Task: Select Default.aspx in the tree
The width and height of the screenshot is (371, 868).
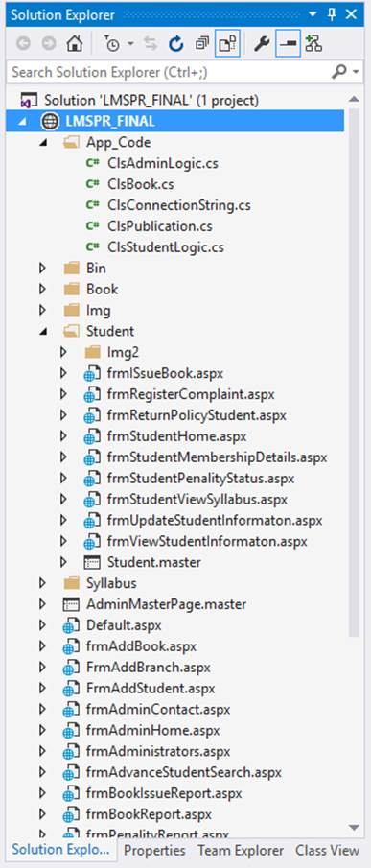Action: [x=124, y=625]
